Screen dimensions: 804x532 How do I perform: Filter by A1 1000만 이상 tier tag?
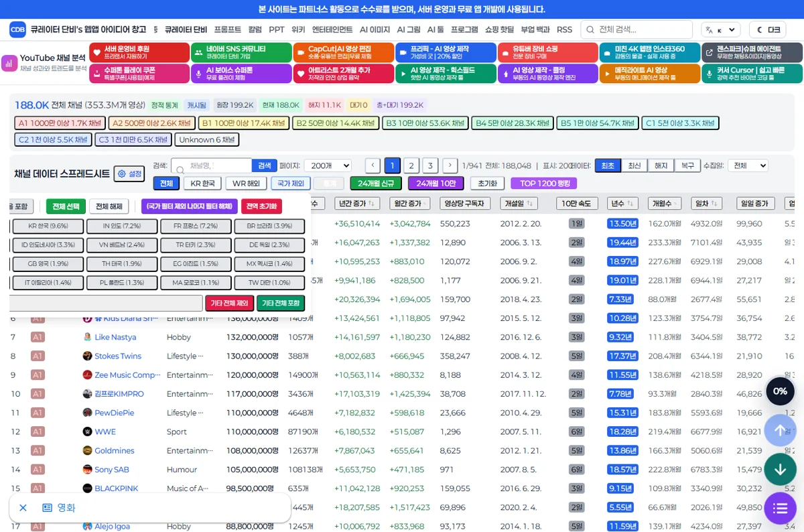(60, 123)
